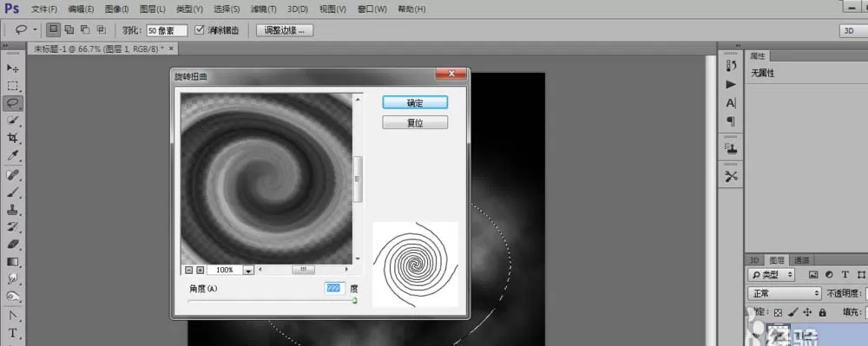Open the Actions panel play icon
Screen dimensions: 868x346
(x=731, y=85)
